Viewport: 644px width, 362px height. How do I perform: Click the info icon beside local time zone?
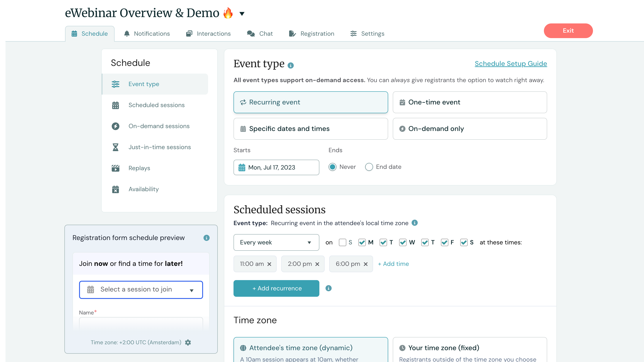tap(414, 223)
